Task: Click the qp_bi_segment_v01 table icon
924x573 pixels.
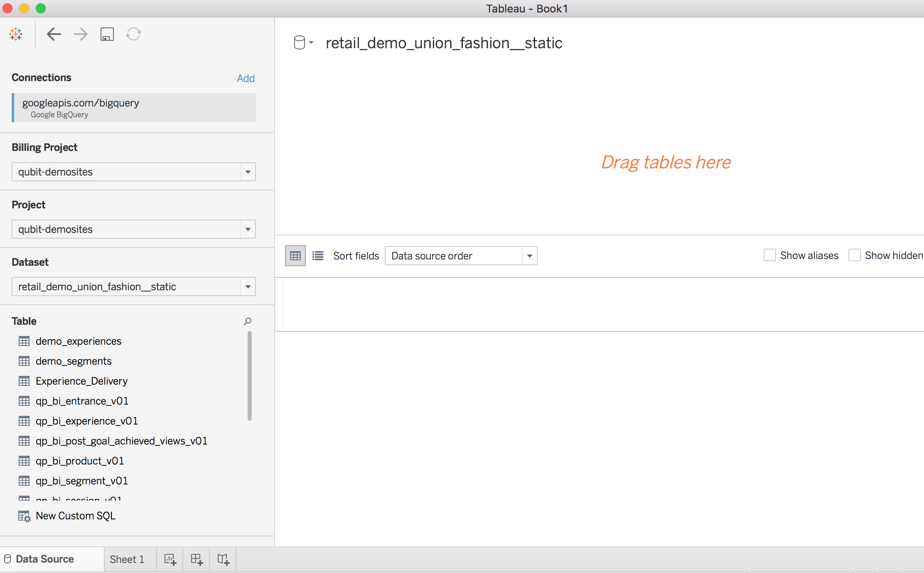Action: pyautogui.click(x=24, y=481)
